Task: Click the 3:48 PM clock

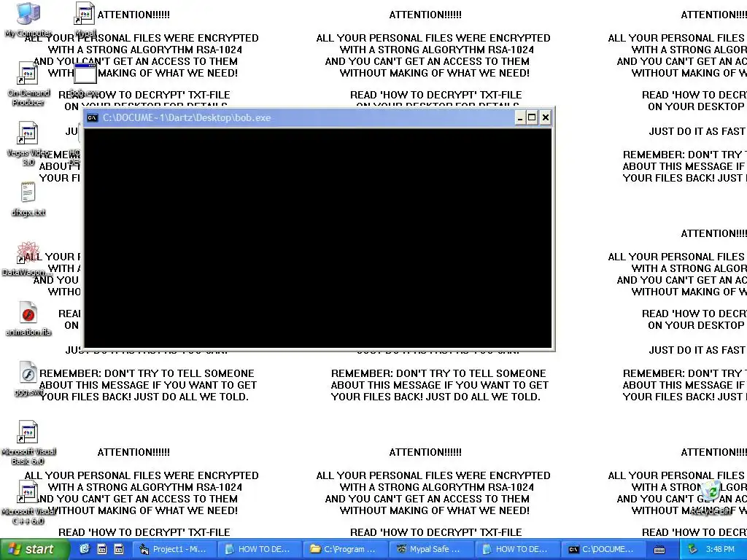Action: pos(720,549)
